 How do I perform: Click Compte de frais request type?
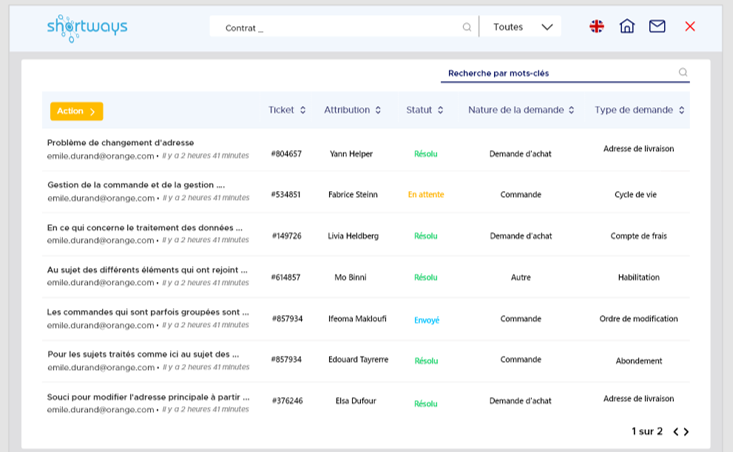(x=639, y=236)
